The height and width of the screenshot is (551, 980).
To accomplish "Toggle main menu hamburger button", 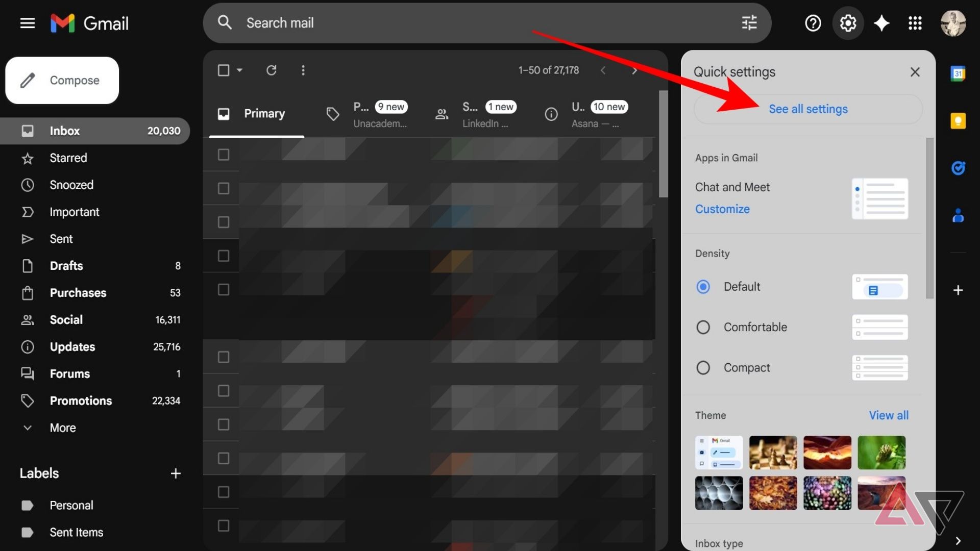I will pyautogui.click(x=28, y=23).
